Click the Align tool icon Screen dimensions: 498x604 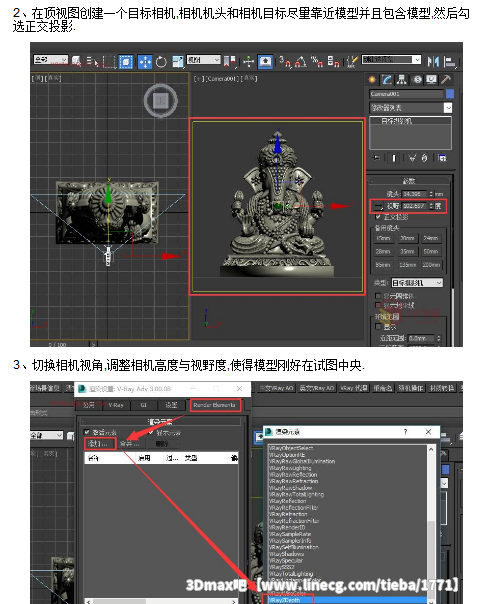click(449, 62)
